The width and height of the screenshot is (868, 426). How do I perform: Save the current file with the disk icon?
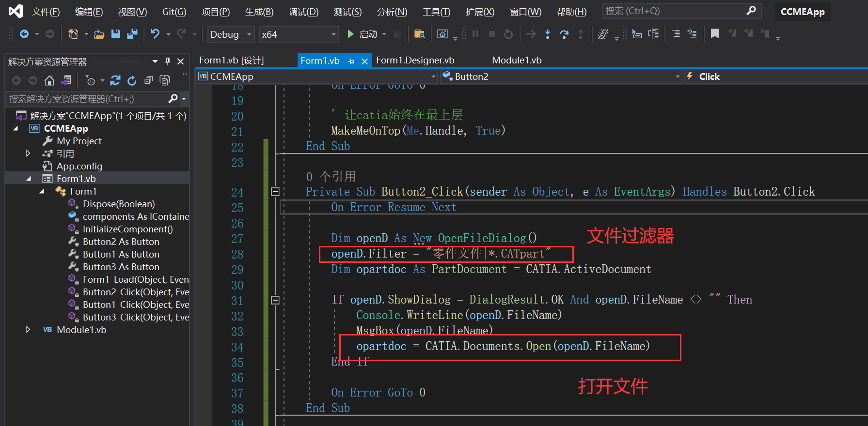pos(115,34)
